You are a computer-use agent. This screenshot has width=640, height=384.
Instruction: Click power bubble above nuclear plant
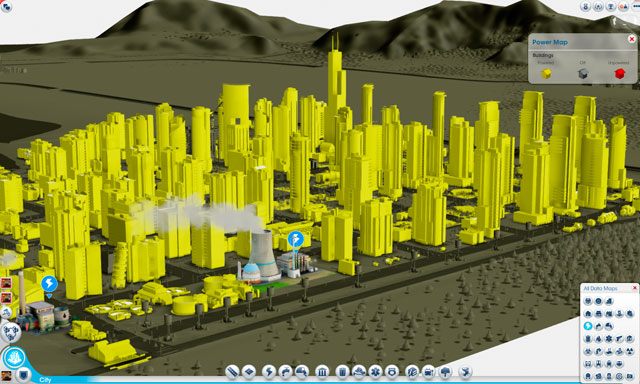click(296, 239)
